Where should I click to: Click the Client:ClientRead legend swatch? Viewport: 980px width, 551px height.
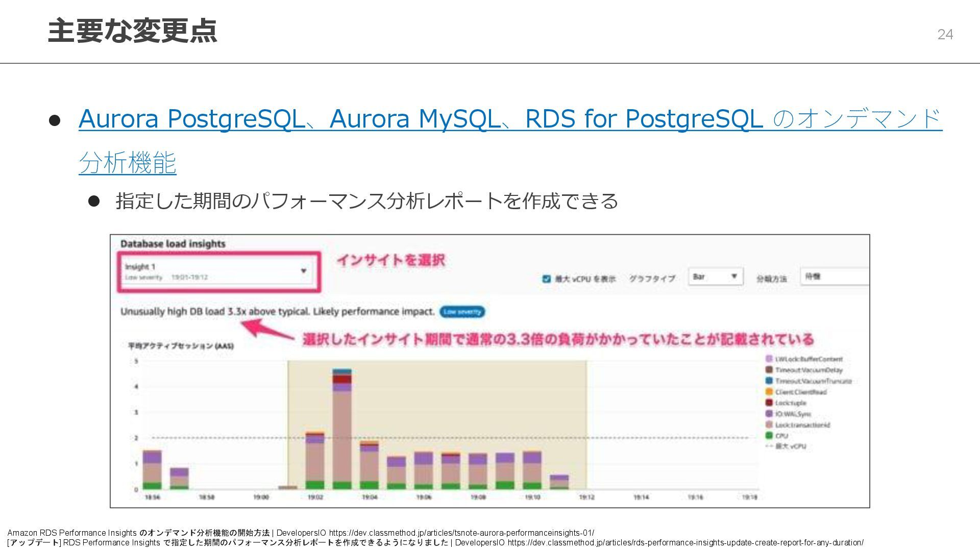[769, 392]
